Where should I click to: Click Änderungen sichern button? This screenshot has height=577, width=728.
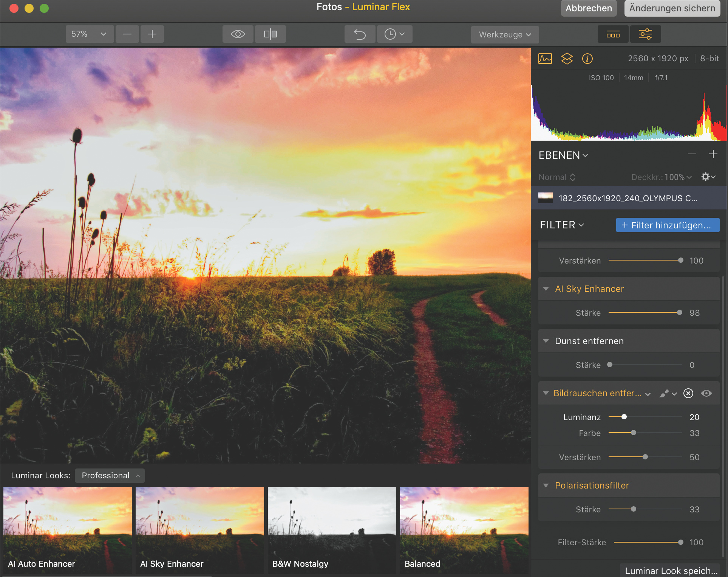[x=672, y=8]
